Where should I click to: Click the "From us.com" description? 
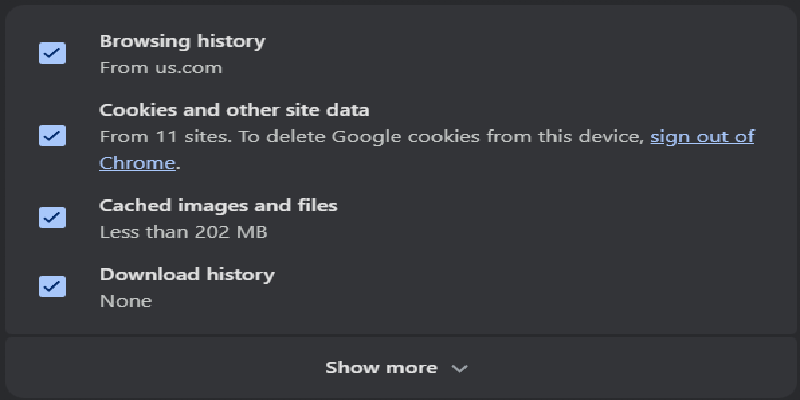161,68
